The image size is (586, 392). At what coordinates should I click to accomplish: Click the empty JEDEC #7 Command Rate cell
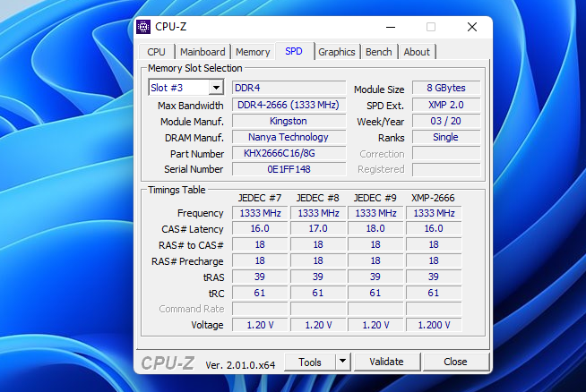(260, 309)
